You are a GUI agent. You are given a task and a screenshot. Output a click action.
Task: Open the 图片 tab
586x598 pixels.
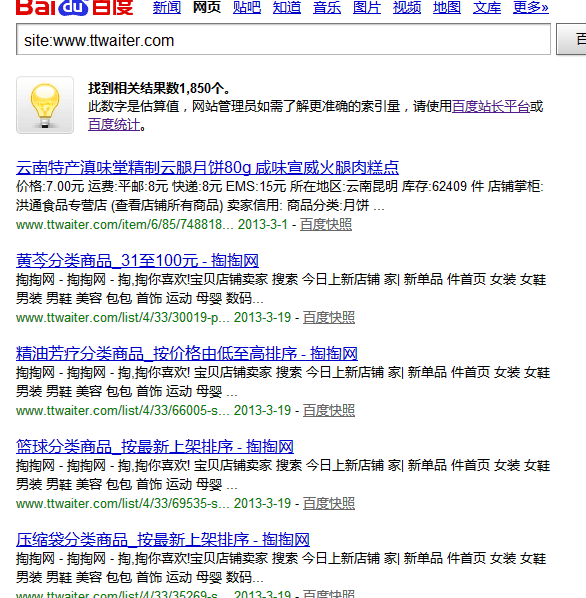pos(367,7)
